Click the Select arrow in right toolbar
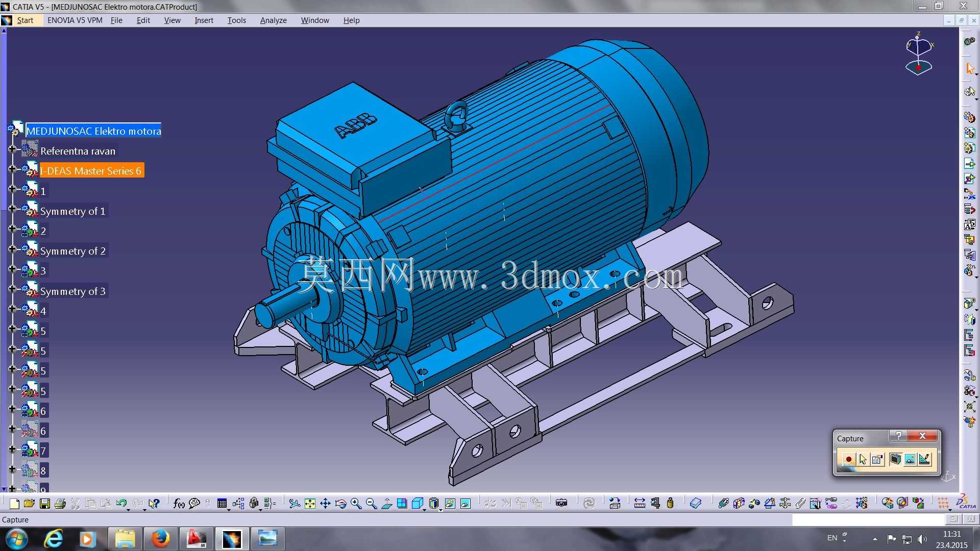 [x=970, y=68]
